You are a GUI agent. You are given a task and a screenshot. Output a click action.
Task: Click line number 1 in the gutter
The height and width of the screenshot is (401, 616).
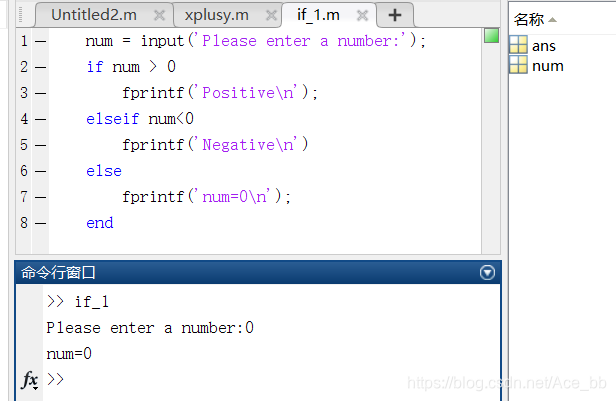[x=24, y=41]
